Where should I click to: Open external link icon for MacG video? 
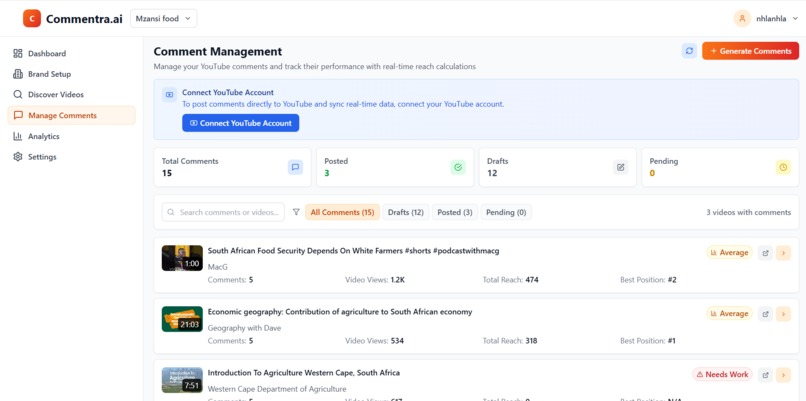(765, 253)
